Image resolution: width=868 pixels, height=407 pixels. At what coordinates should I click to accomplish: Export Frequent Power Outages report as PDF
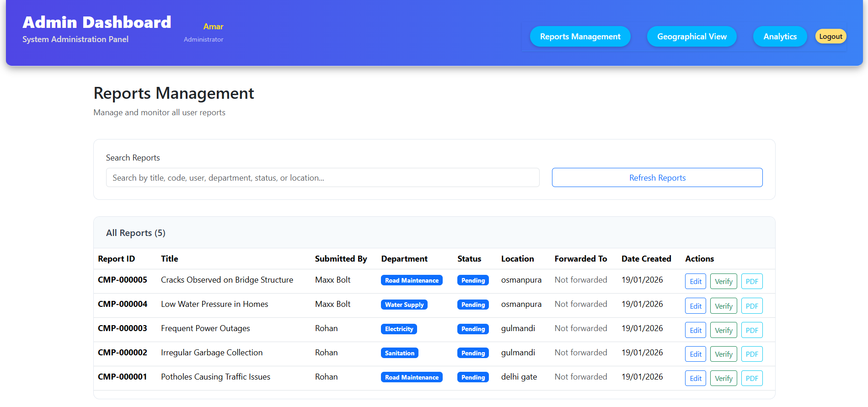pyautogui.click(x=751, y=330)
